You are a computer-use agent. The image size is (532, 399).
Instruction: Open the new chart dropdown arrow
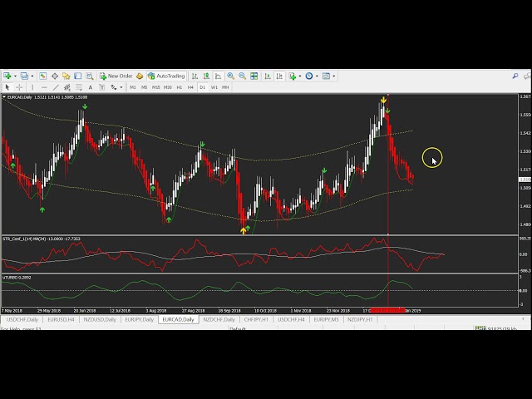(14, 76)
